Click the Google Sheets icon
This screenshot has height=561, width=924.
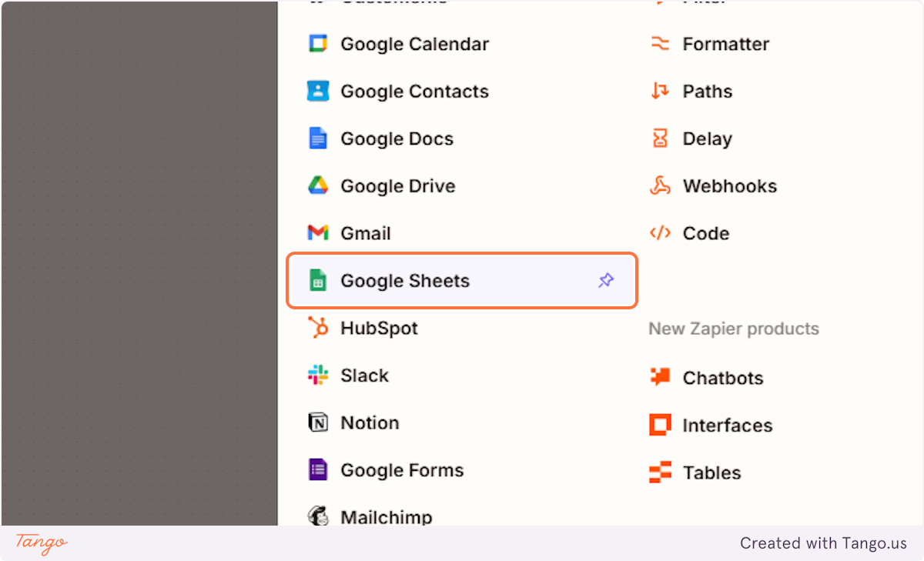[318, 280]
